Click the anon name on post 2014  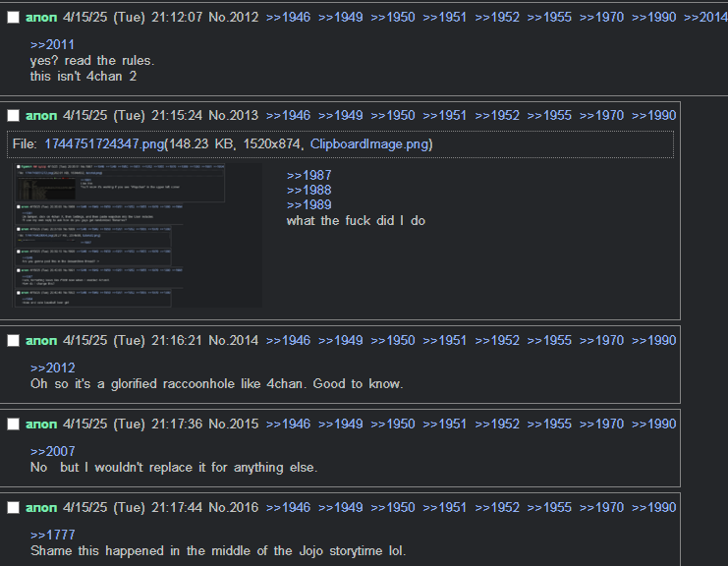pyautogui.click(x=41, y=340)
